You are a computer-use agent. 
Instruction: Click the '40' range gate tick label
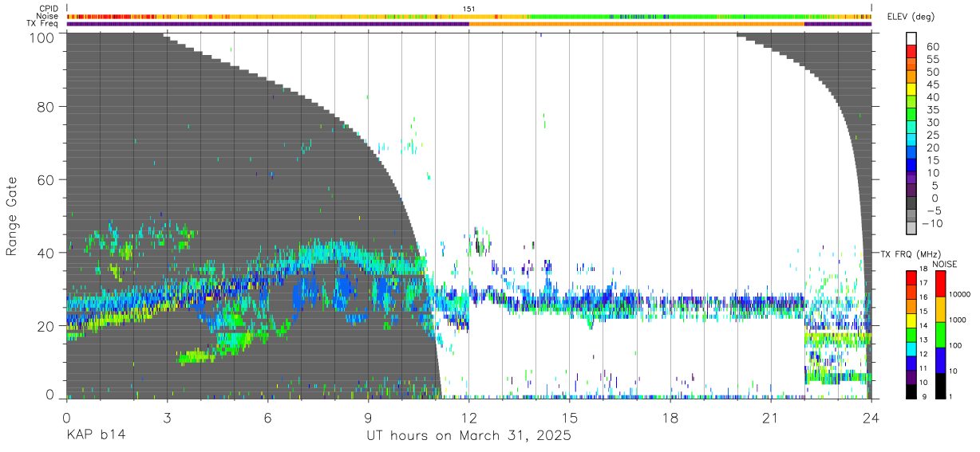click(46, 253)
